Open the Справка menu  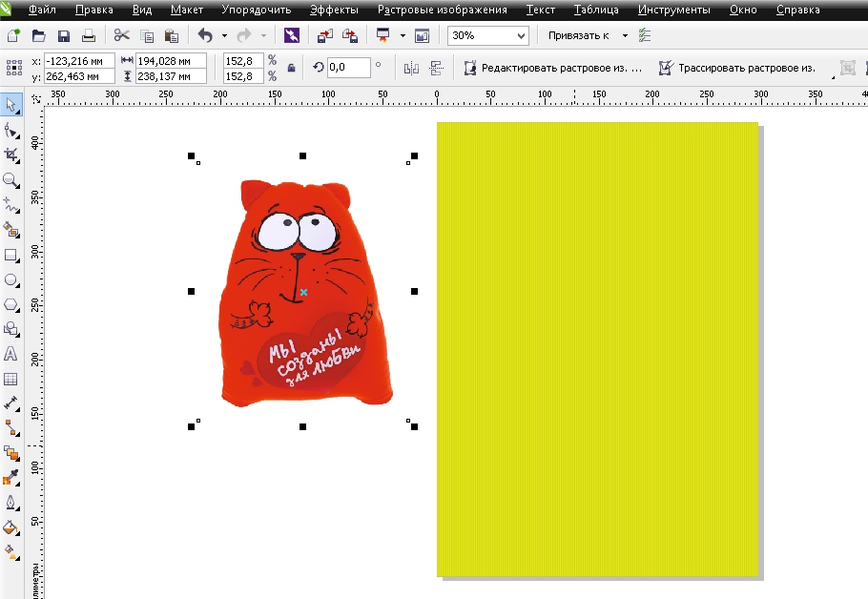point(797,10)
